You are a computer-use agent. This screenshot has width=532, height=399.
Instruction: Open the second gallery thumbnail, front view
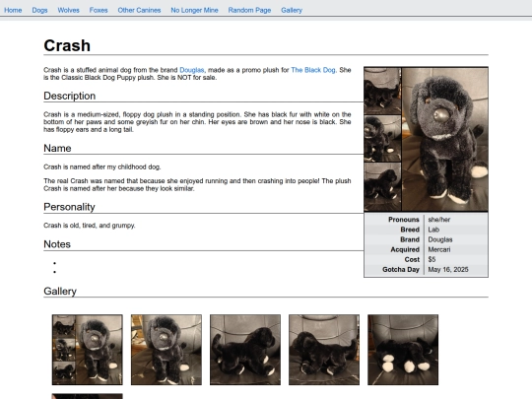pos(166,350)
